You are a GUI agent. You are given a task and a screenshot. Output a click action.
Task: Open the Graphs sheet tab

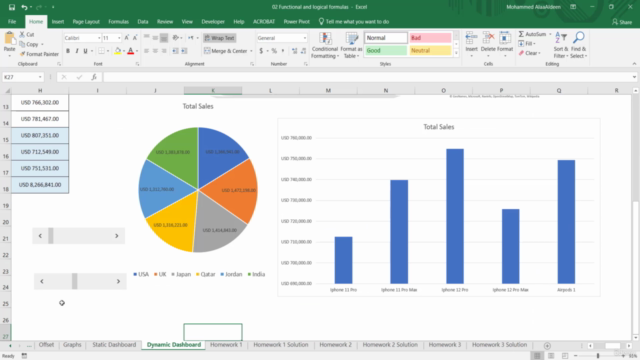click(x=72, y=345)
